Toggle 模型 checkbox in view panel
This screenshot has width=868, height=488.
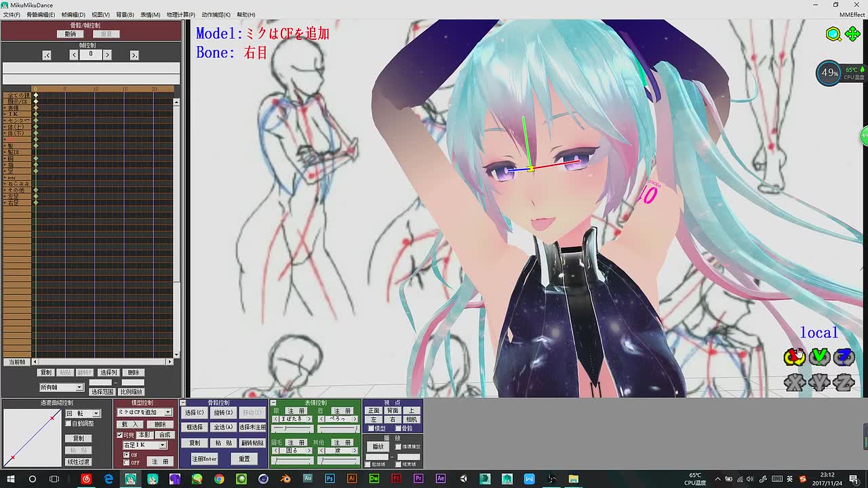[370, 428]
